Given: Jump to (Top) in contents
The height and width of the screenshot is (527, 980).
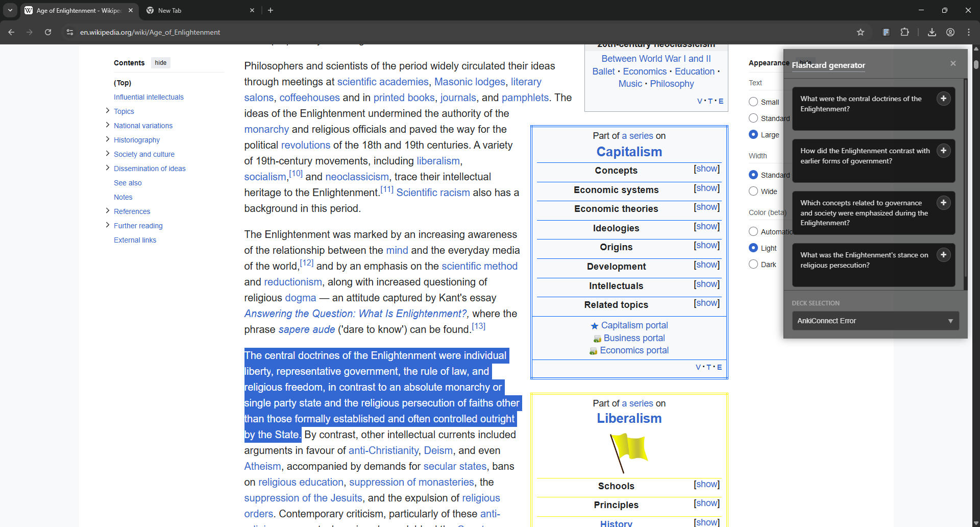Looking at the screenshot, I should coord(122,83).
